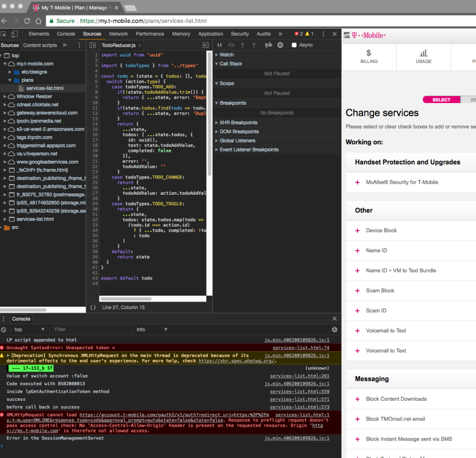Screen dimensions: 476x458
Task: Open the Network tab
Action: (118, 34)
